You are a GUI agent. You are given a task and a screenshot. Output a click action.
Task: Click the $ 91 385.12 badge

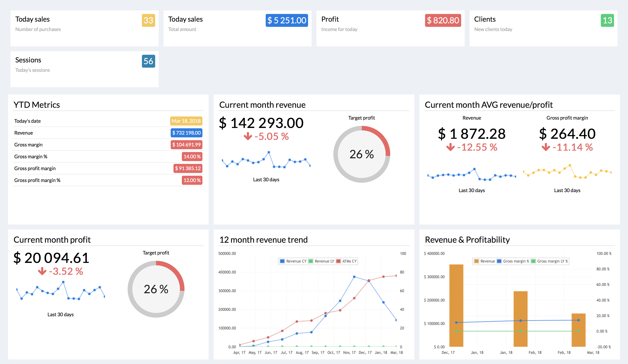tap(188, 168)
